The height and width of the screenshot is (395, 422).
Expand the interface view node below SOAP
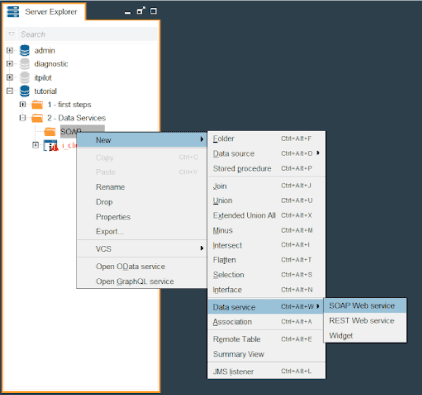[x=35, y=145]
